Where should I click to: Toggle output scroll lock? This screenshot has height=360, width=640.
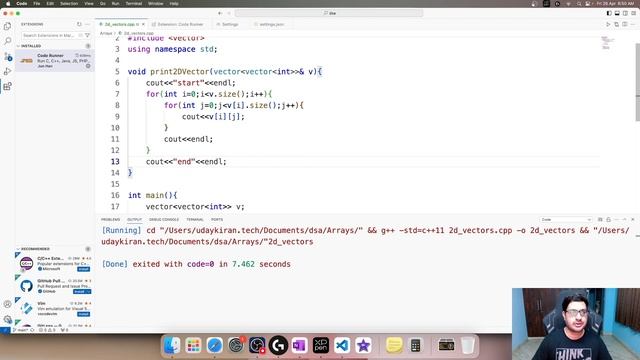pos(608,220)
